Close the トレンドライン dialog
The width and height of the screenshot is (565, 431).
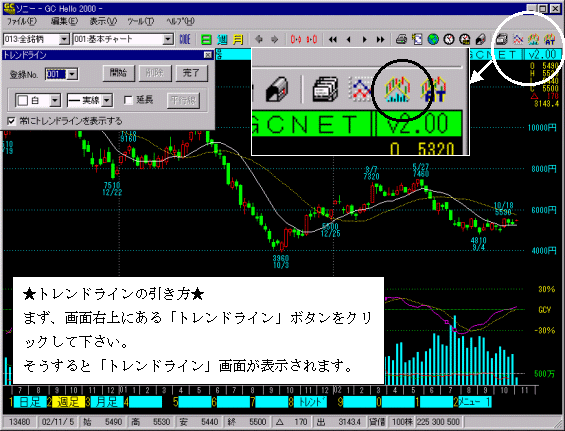tap(208, 55)
